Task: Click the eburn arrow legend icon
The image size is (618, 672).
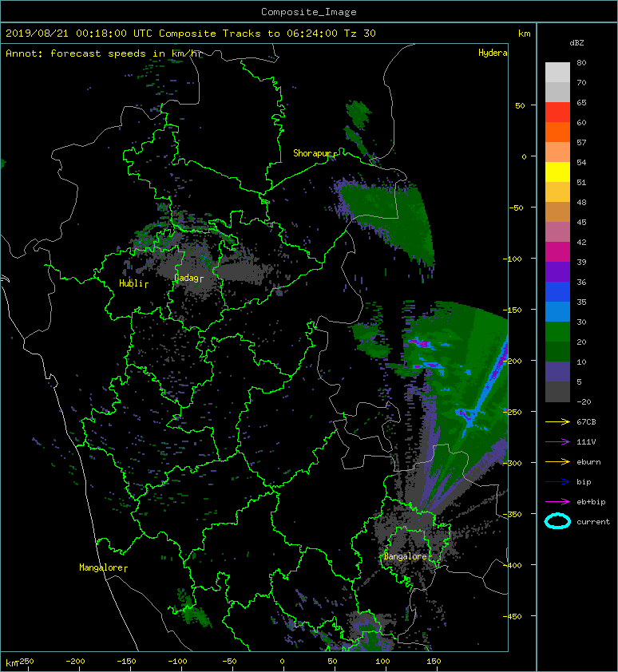Action: pyautogui.click(x=557, y=462)
